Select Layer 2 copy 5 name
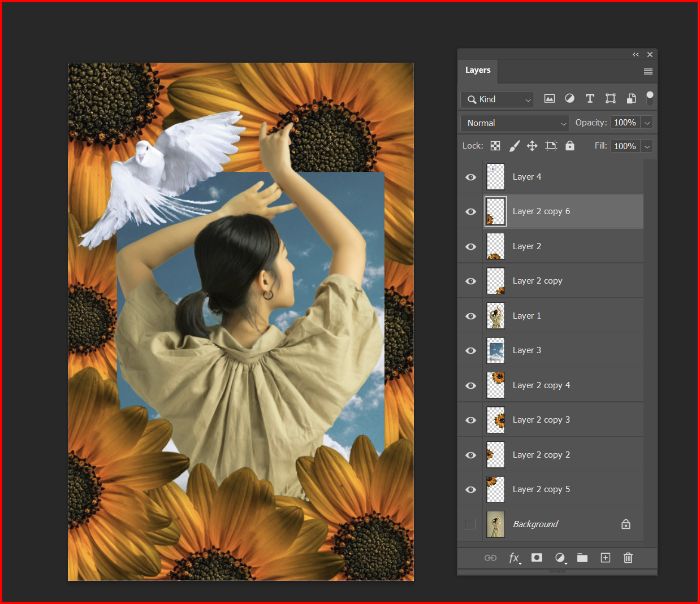Screen dimensions: 700x604 [x=541, y=490]
